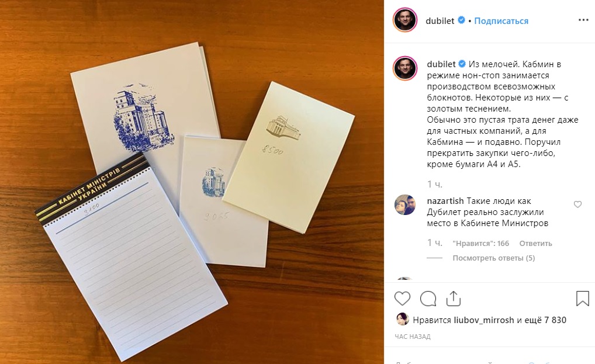This screenshot has height=364, width=595.
Task: Open dubilet avatar beside the caption
Action: 405,68
